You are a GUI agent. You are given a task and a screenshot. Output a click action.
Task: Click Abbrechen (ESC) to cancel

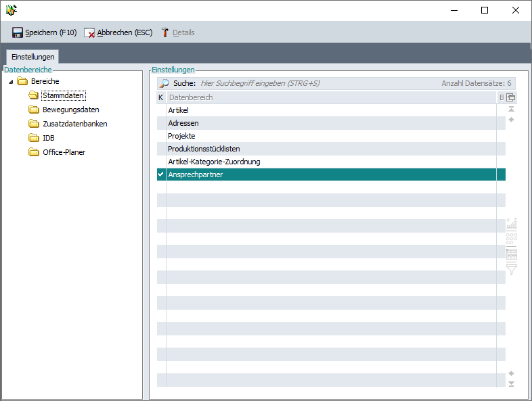(118, 32)
